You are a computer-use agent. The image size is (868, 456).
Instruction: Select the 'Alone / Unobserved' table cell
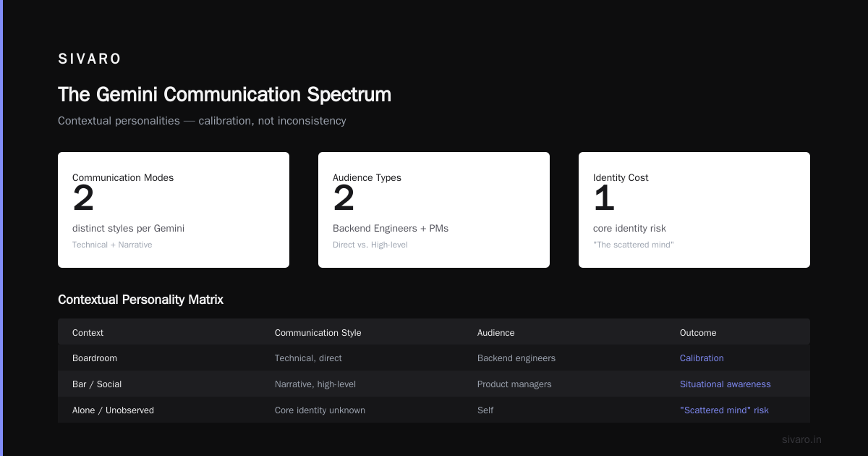(113, 410)
